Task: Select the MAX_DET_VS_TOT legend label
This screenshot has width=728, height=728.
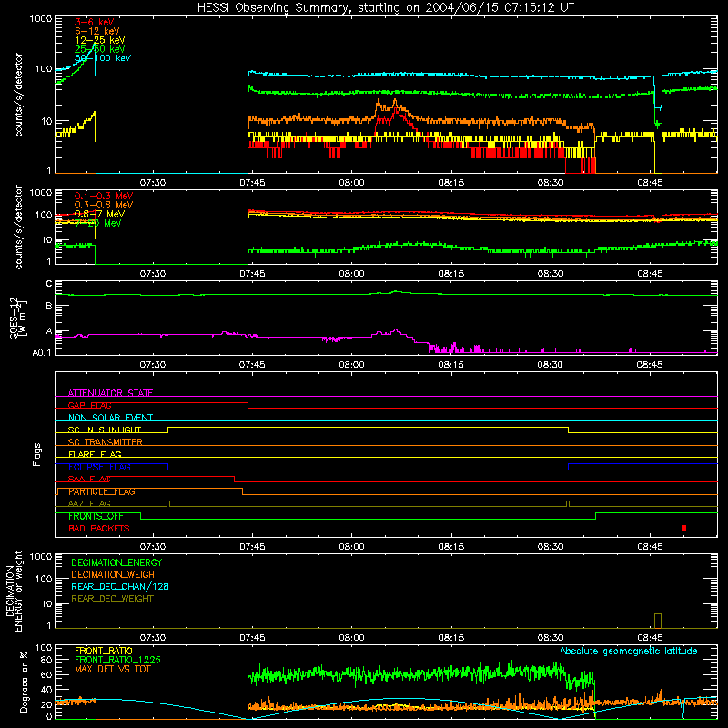Action: 113,669
